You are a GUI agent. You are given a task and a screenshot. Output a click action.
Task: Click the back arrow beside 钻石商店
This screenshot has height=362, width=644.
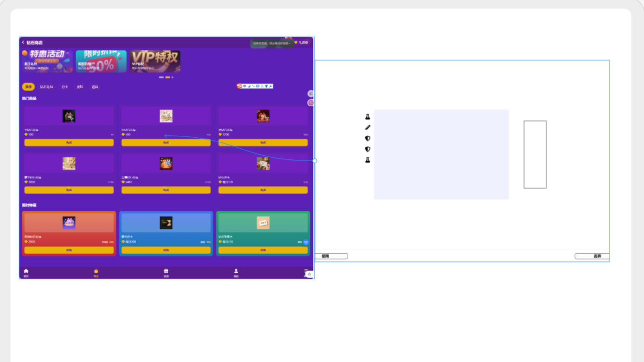click(x=23, y=43)
